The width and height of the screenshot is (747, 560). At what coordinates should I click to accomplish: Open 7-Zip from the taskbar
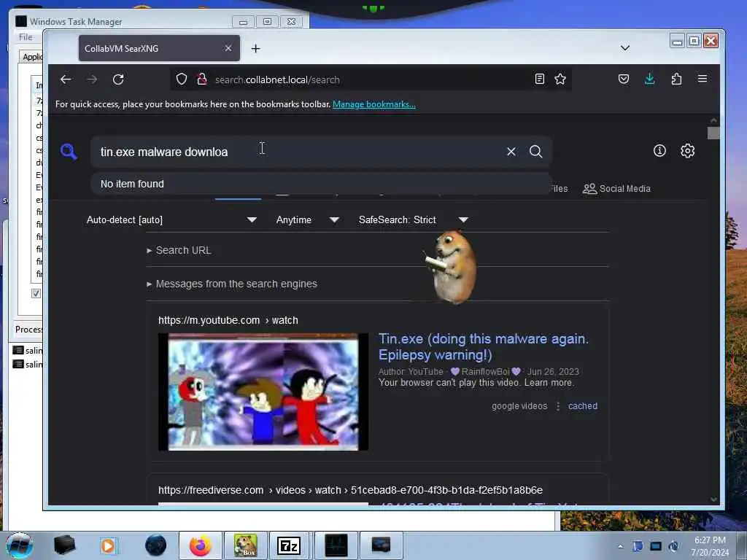pos(288,545)
